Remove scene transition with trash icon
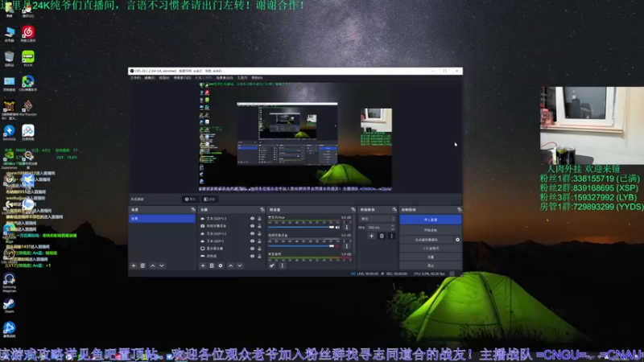644x362 pixels. coord(382,236)
